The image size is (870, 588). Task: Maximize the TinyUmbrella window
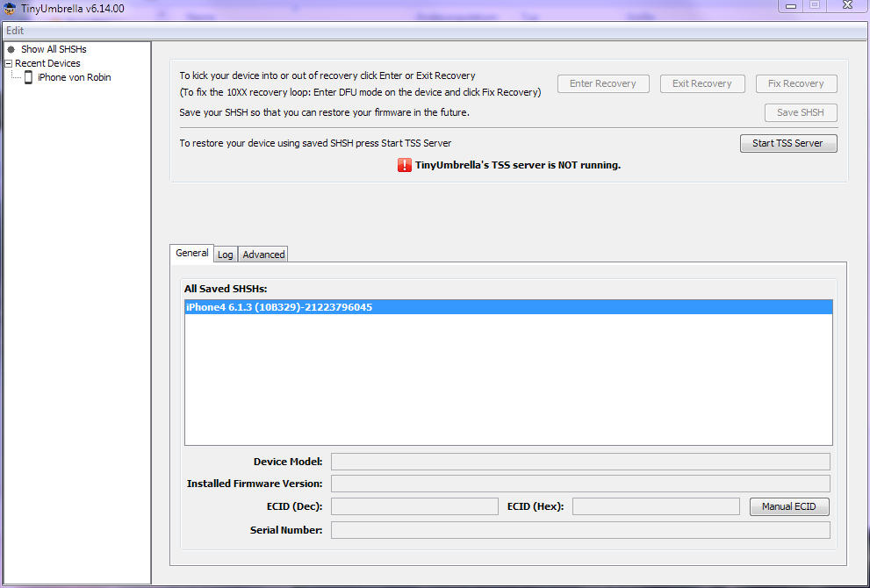(x=815, y=5)
